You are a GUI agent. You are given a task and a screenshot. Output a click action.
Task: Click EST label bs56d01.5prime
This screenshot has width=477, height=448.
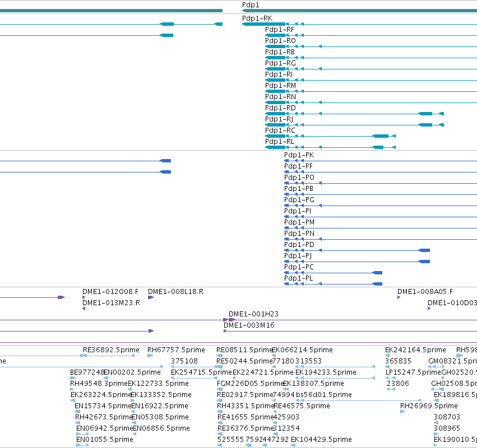[323, 395]
